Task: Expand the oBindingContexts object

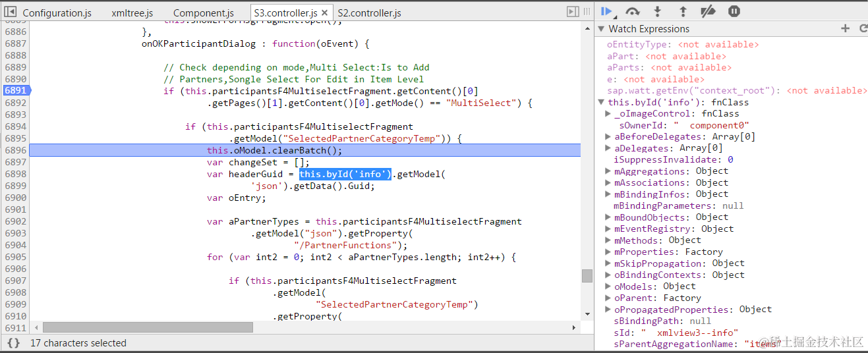Action: [x=609, y=275]
